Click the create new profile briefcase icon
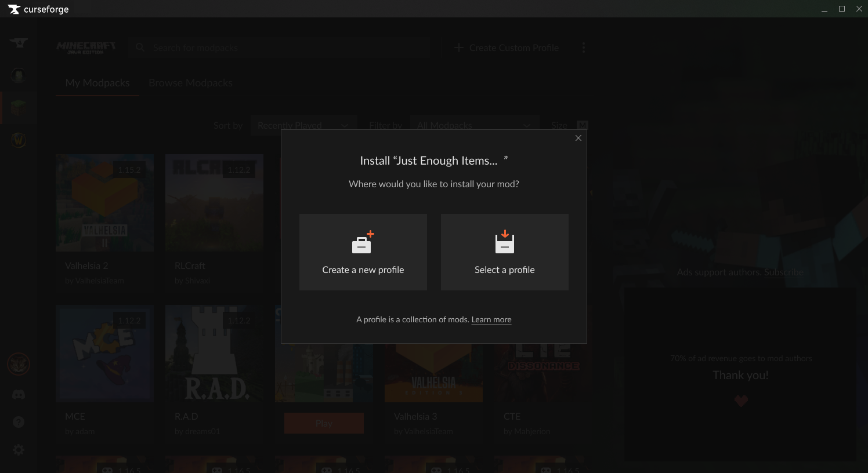Screen dimensions: 868x473 [x=363, y=242]
